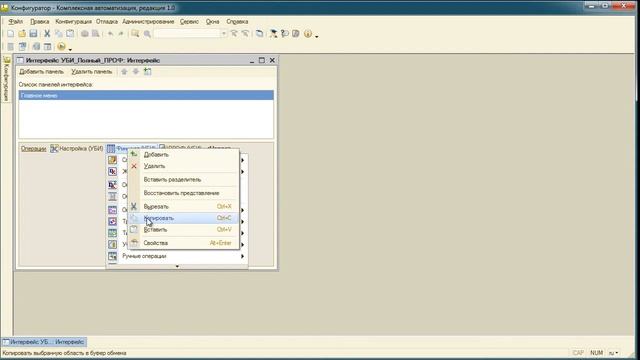
Task: Choose Вырезать in the context menu
Action: [x=183, y=207]
